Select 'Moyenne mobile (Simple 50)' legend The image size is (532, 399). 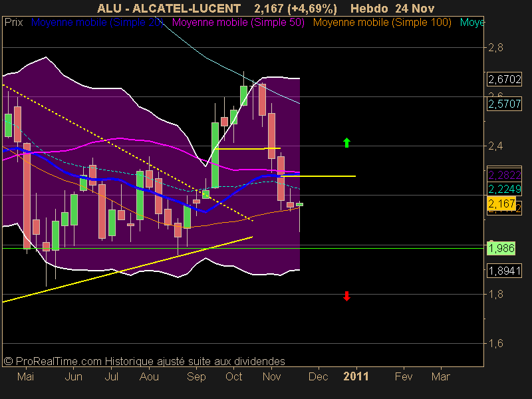pos(238,23)
